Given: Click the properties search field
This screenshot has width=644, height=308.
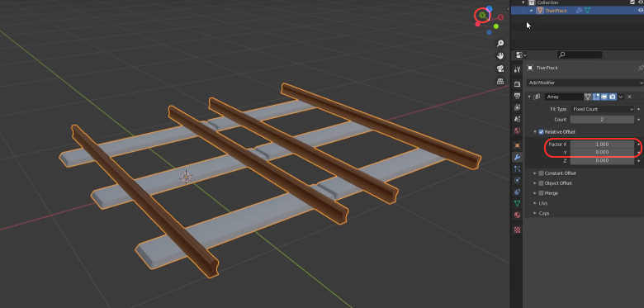Looking at the screenshot, I should [x=580, y=54].
